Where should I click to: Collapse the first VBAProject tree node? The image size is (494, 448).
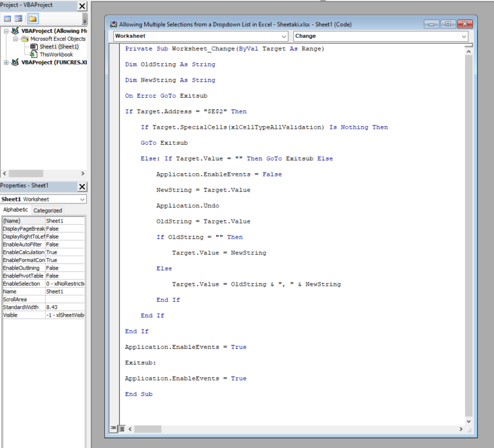(x=6, y=31)
